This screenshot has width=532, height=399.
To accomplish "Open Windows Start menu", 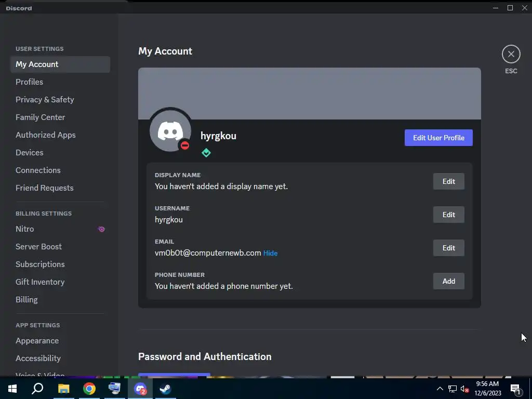I will coord(12,389).
